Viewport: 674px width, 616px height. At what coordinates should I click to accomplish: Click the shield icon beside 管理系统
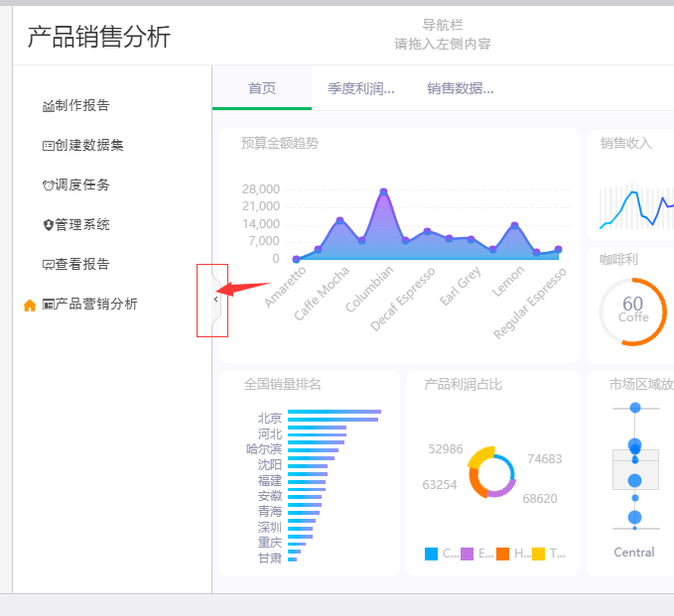tap(49, 225)
